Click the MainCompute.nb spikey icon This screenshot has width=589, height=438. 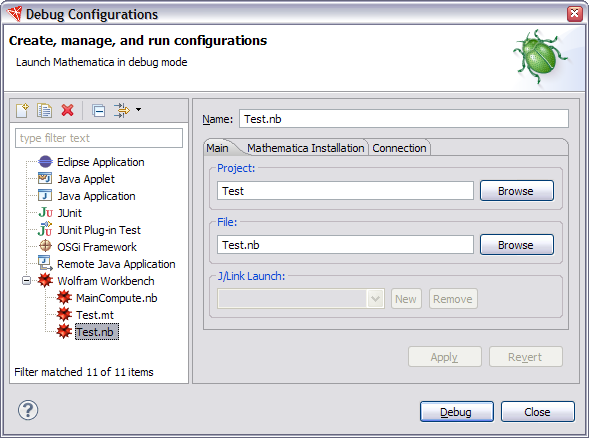point(64,298)
